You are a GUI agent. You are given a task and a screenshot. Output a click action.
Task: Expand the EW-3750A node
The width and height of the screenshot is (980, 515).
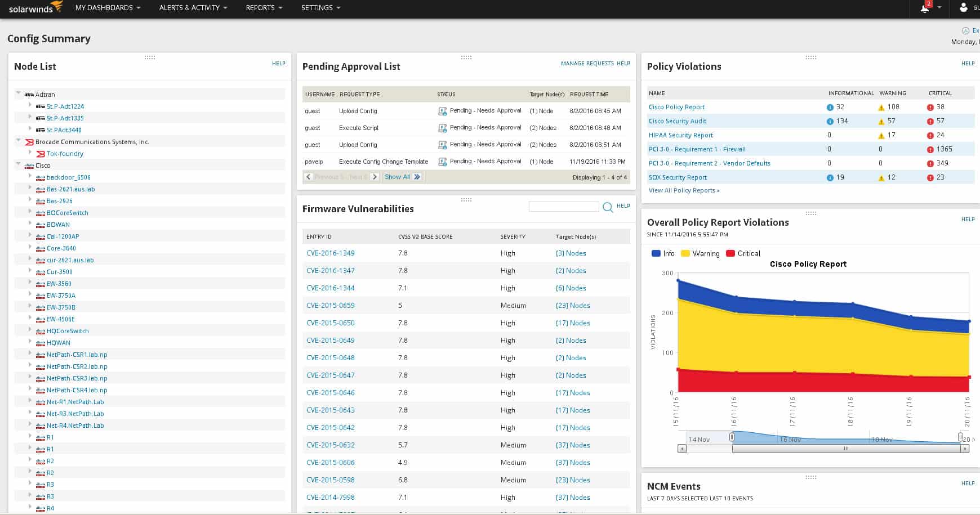[x=30, y=294]
